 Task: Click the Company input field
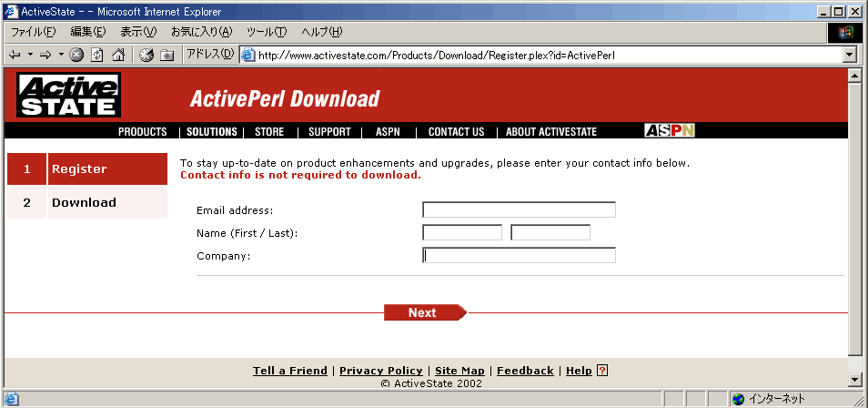click(x=519, y=256)
